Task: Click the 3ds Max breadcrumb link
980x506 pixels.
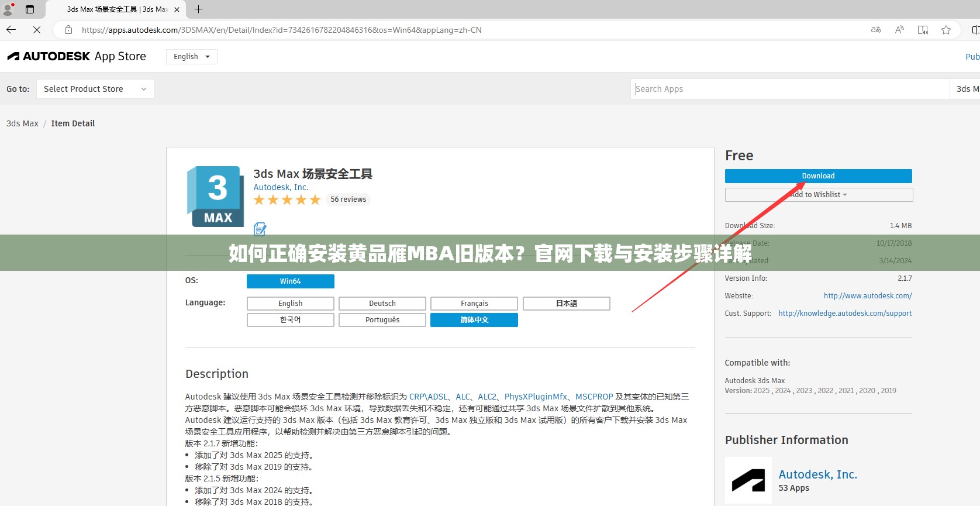Action: click(22, 123)
